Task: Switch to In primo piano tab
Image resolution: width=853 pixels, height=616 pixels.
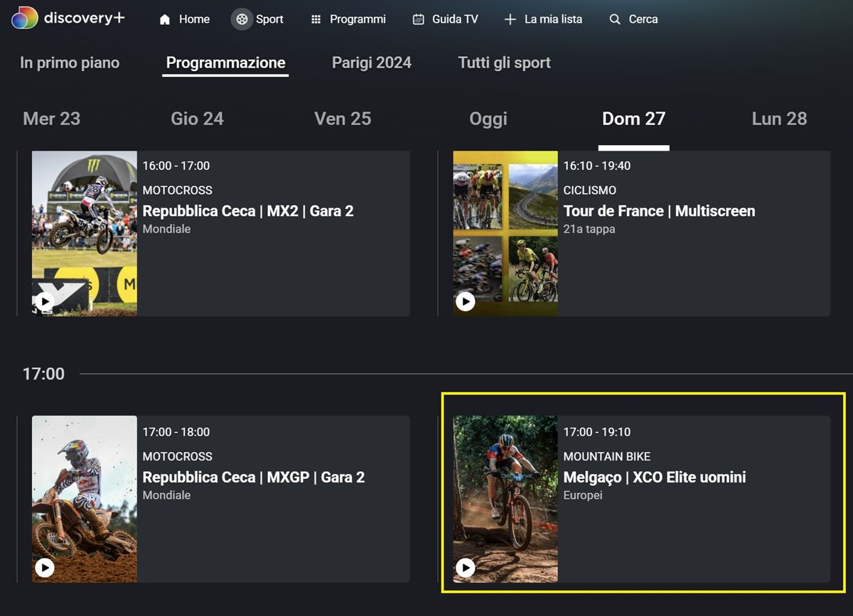Action: [x=70, y=63]
